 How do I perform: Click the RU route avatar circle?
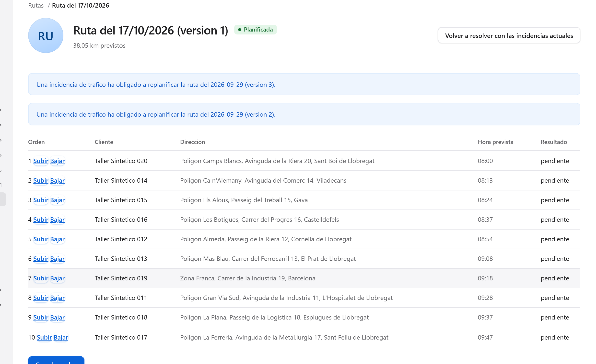pyautogui.click(x=46, y=36)
